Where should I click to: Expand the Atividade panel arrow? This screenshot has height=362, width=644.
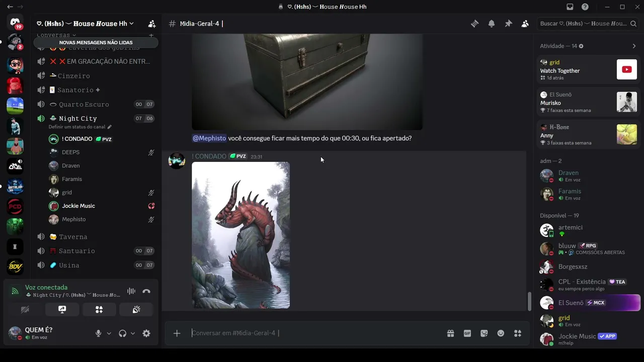(634, 46)
